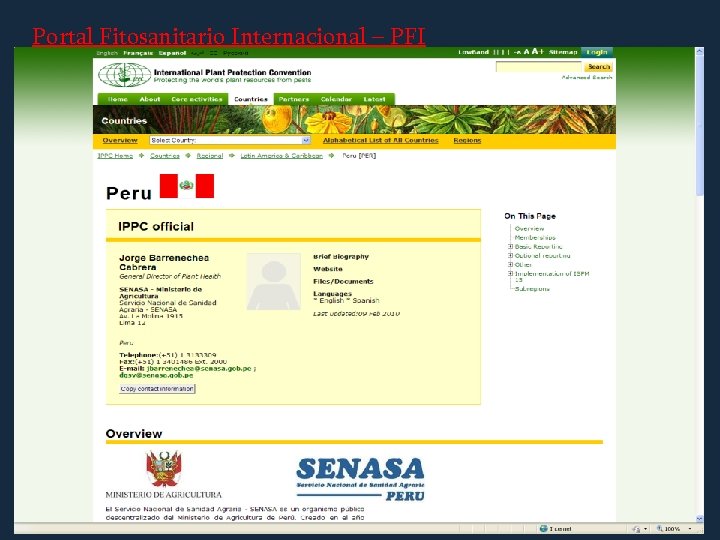Click the Brief Biography label
This screenshot has height=540, width=720.
coord(341,257)
